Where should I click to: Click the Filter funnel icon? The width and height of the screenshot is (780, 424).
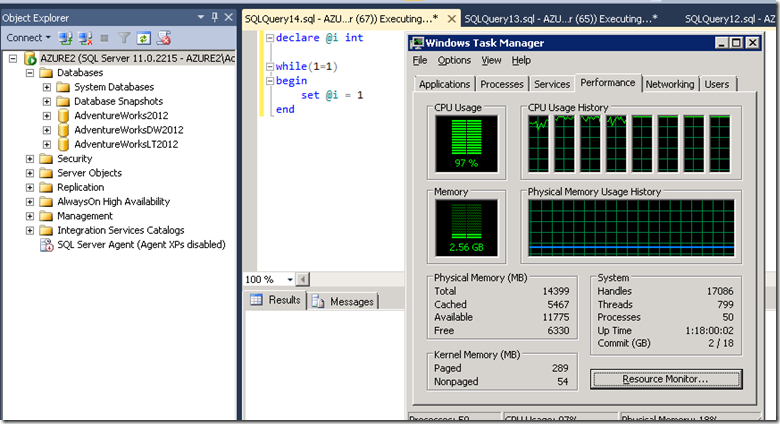click(124, 38)
